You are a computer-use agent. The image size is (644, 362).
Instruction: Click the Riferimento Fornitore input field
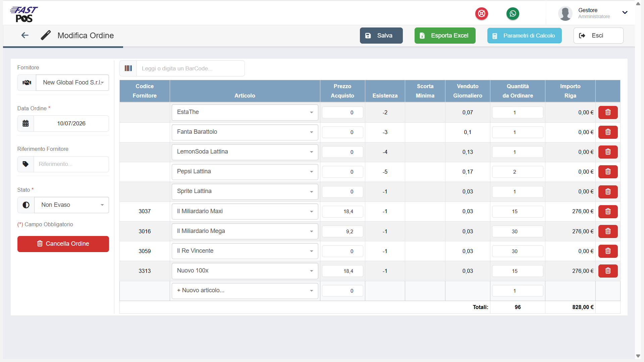point(71,164)
